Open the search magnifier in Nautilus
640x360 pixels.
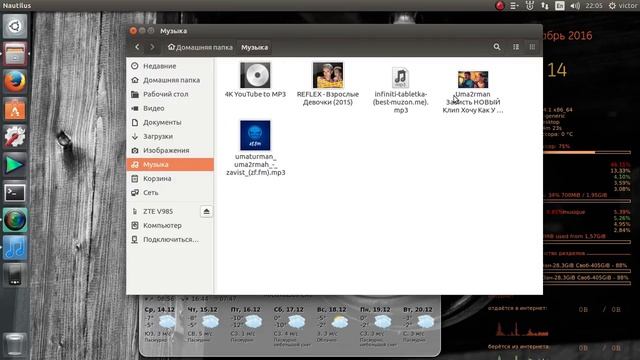497,47
